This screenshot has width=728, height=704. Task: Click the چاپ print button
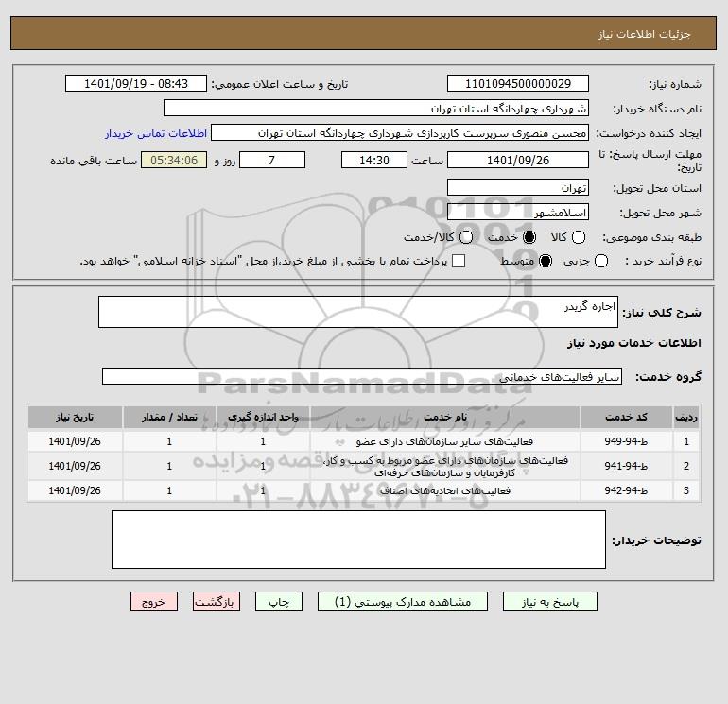coord(279,602)
